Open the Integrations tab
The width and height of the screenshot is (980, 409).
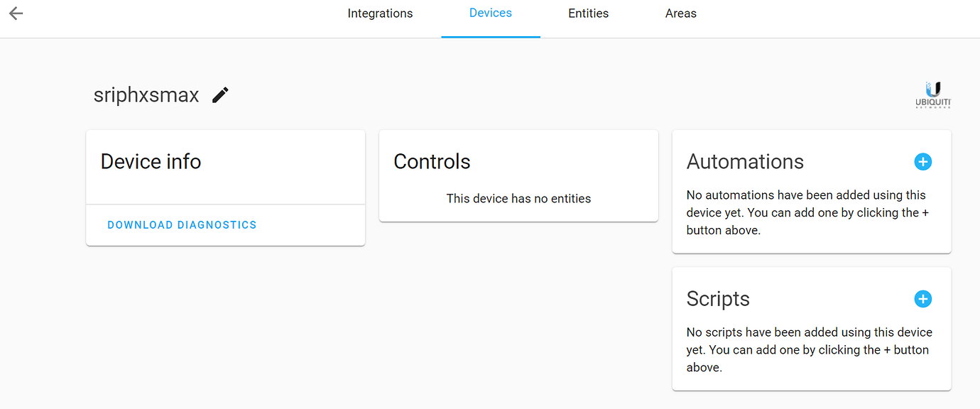click(380, 13)
